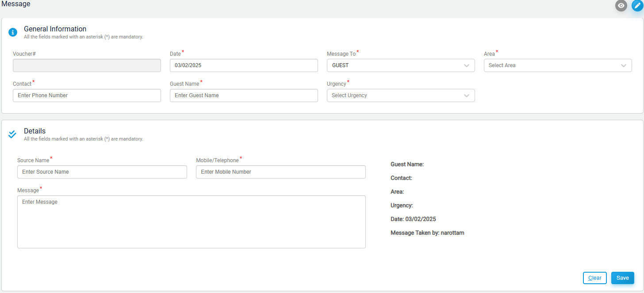Click the Mobile/Telephone field label
Image resolution: width=644 pixels, height=293 pixels.
tap(217, 160)
